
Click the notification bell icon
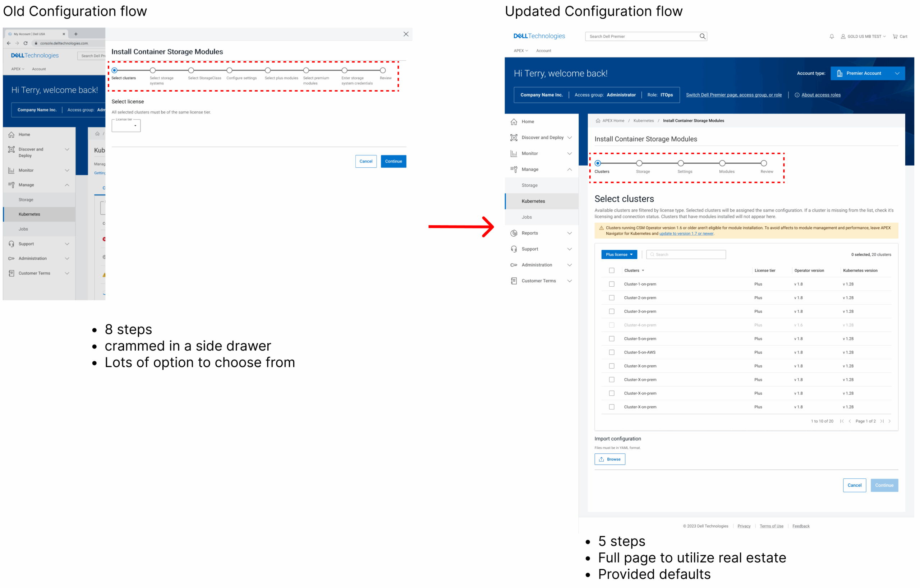coord(831,37)
